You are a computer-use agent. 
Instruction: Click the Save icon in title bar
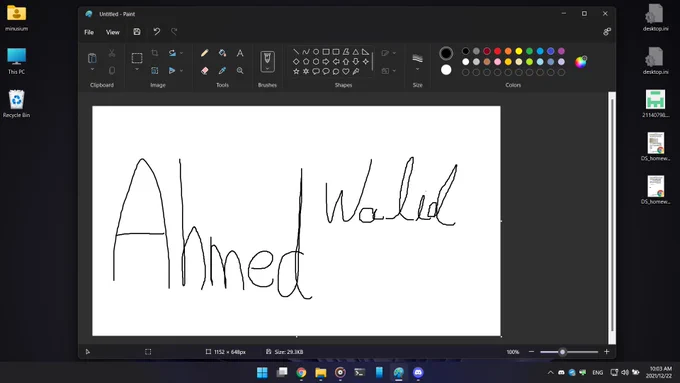pyautogui.click(x=137, y=32)
